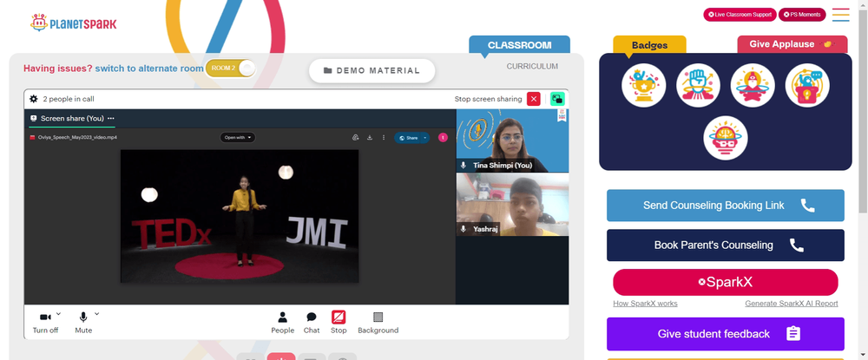Click the PlanetSpark logo
The width and height of the screenshot is (868, 360).
pos(74,23)
